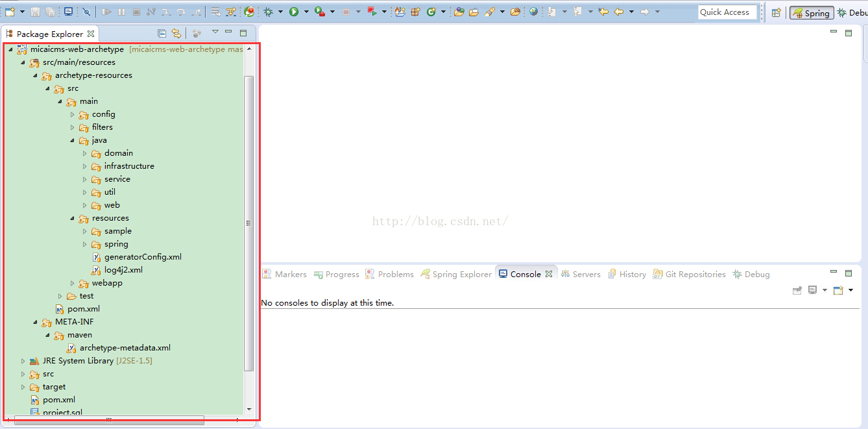Click the Forward navigation arrow
The image size is (868, 429).
pyautogui.click(x=645, y=12)
